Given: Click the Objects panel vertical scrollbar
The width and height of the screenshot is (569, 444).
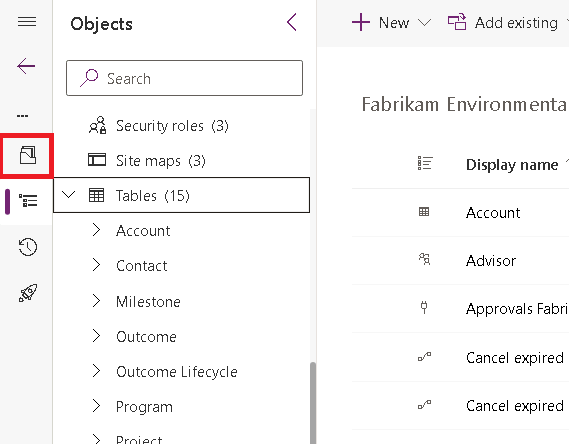Looking at the screenshot, I should tap(313, 403).
